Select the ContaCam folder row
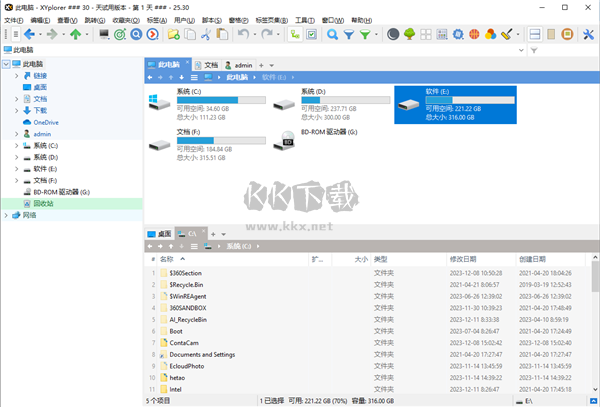600x407 pixels. pyautogui.click(x=370, y=343)
